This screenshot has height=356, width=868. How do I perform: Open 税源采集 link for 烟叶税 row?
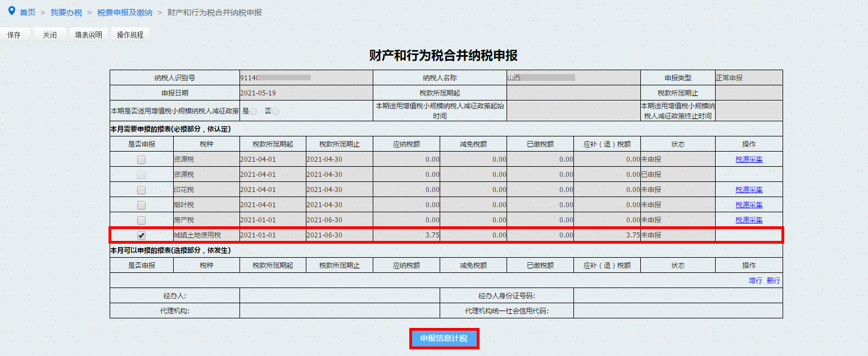point(749,205)
